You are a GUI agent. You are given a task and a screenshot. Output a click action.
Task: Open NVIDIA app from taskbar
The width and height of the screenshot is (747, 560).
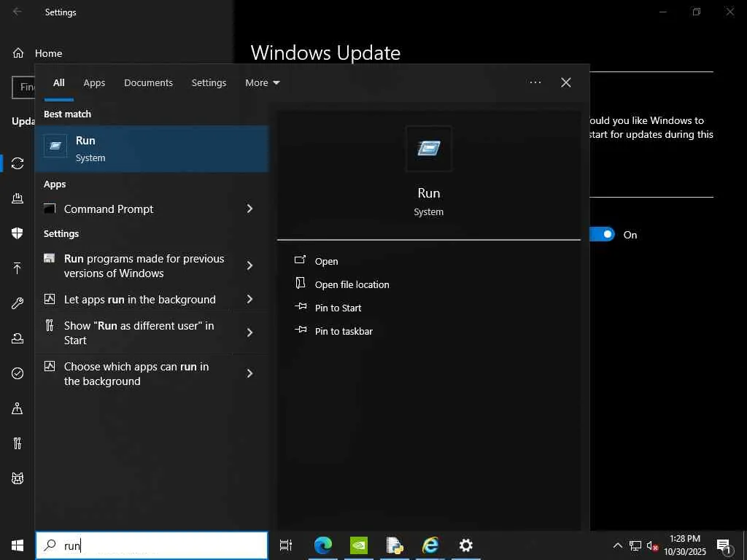click(359, 545)
